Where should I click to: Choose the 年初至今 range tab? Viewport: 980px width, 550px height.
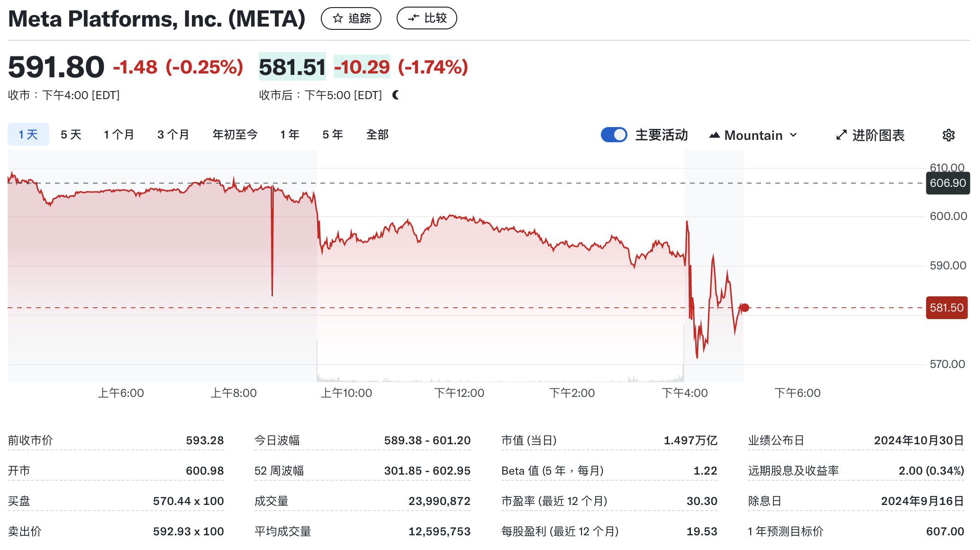point(235,135)
